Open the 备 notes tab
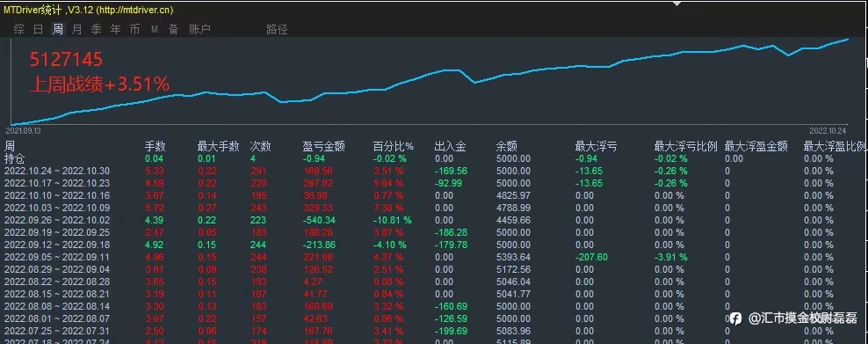Screen dimensions: 868x344 coord(174,29)
